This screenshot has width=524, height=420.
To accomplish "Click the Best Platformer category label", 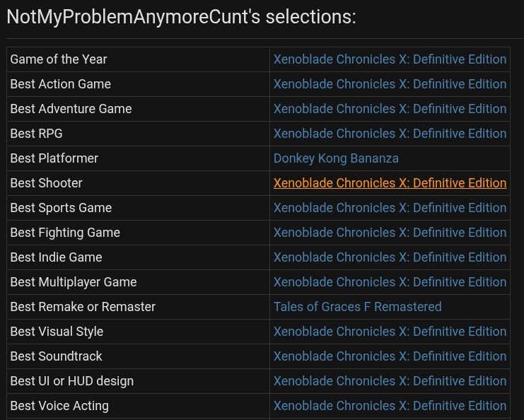I will [x=54, y=158].
